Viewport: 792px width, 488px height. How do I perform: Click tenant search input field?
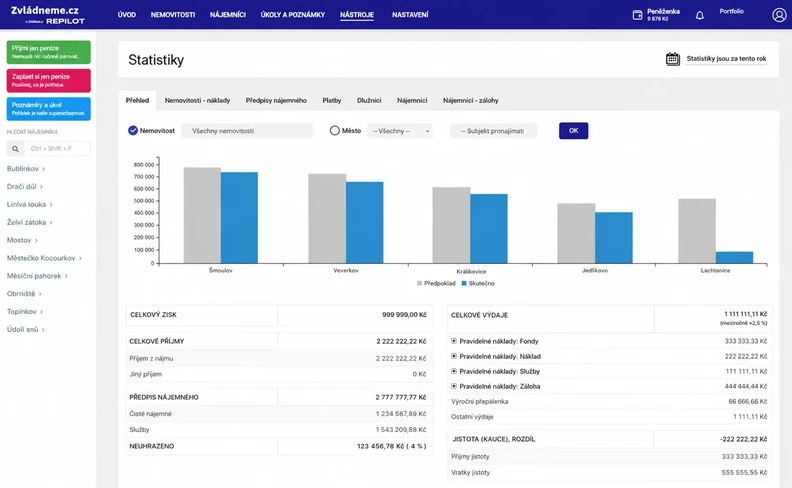coord(57,149)
